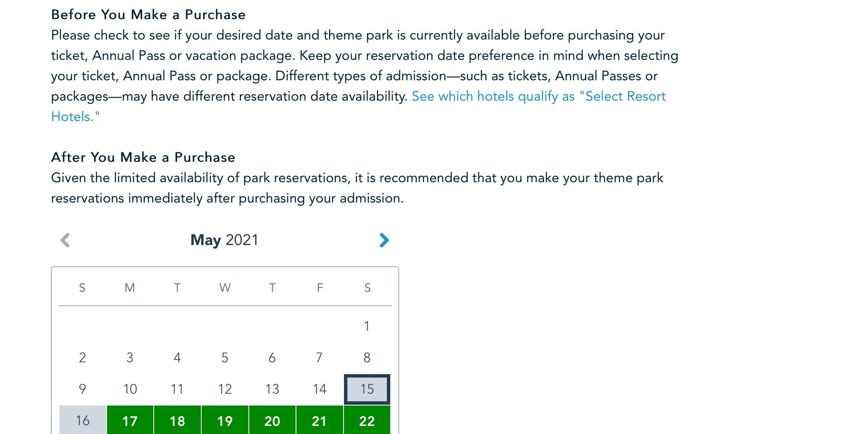
Task: Select May 17 on the calendar
Action: coord(130,420)
